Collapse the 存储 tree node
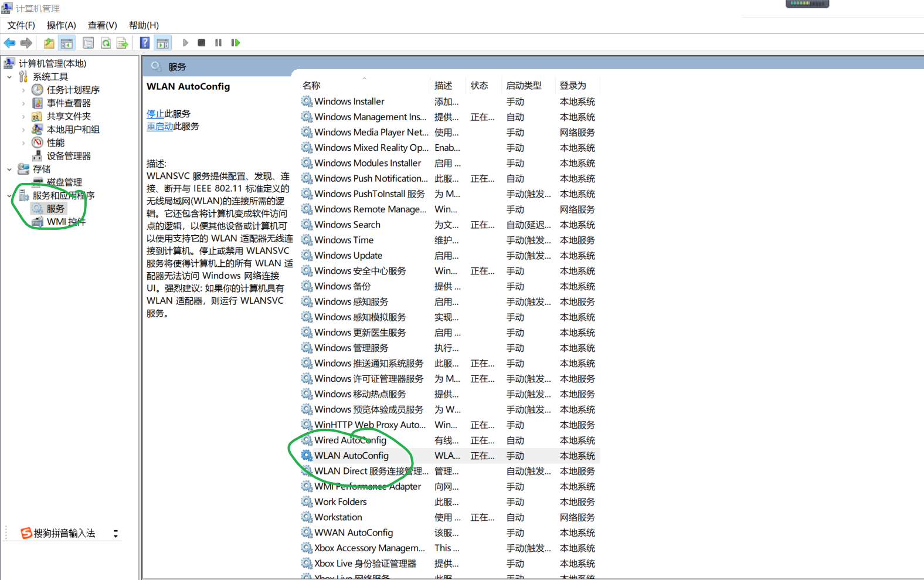The width and height of the screenshot is (924, 580). [9, 169]
